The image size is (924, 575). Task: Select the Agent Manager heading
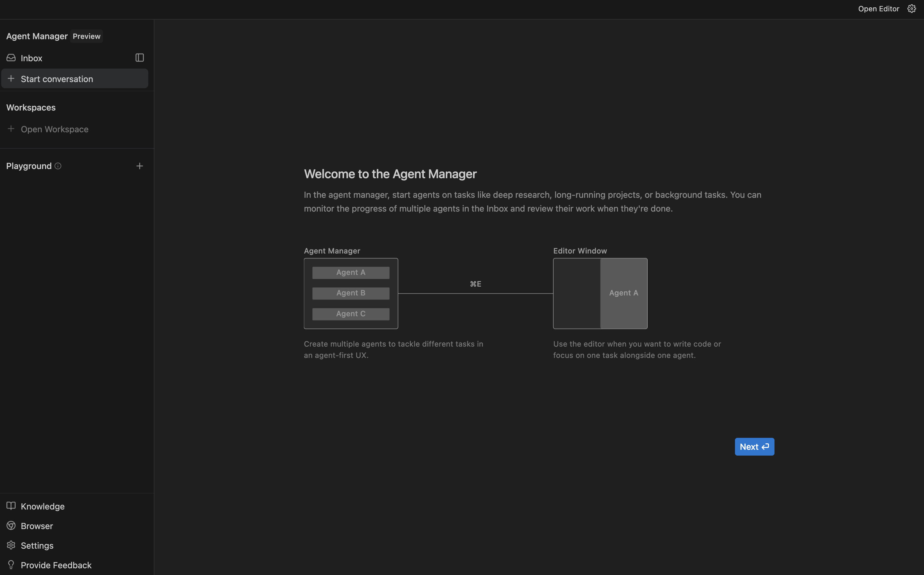coord(36,36)
